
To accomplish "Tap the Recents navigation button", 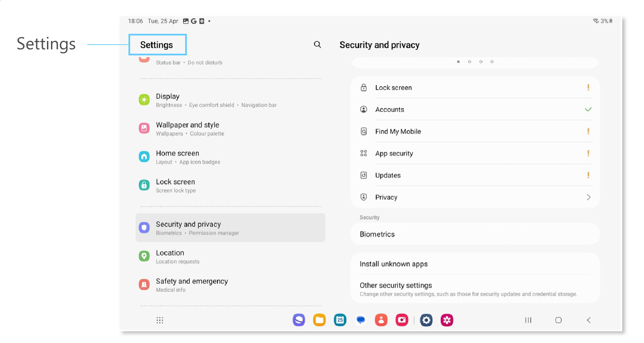I will click(528, 320).
